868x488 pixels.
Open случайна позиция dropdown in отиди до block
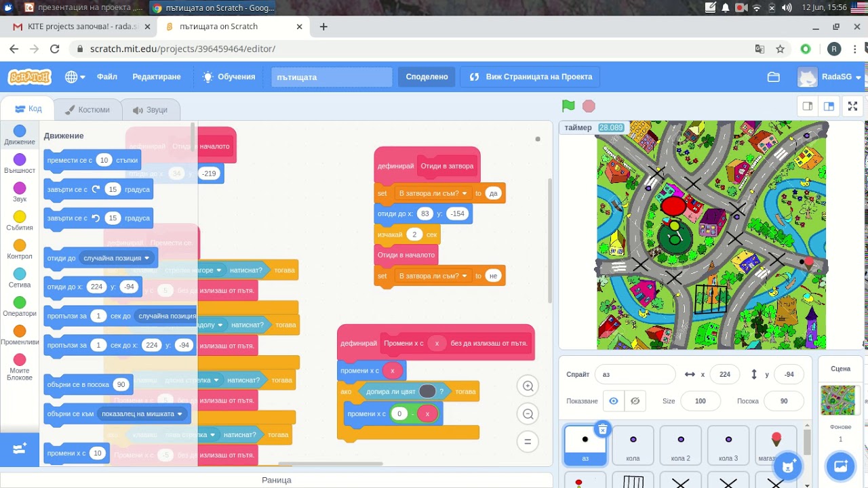click(117, 258)
